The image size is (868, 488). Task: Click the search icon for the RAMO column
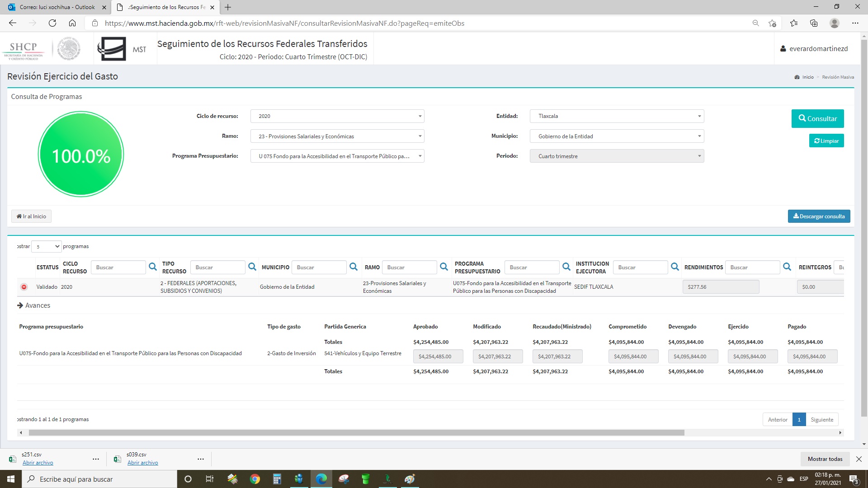[x=444, y=267]
